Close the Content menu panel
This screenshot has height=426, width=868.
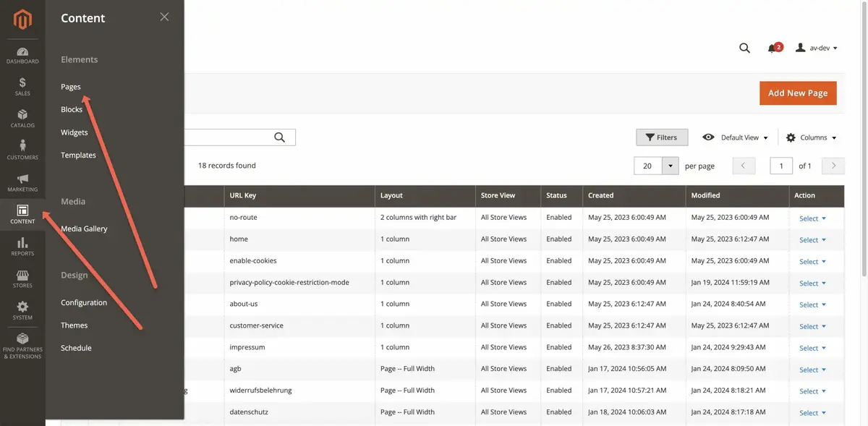[164, 17]
